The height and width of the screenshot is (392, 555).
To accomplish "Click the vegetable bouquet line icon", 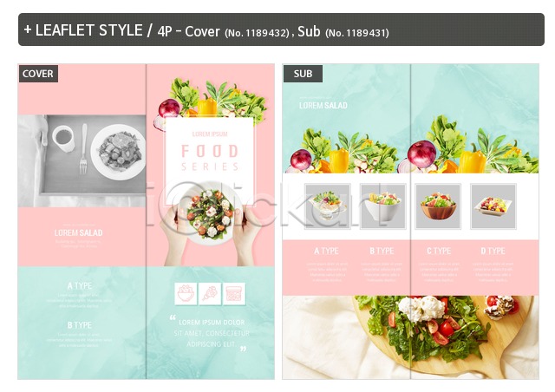I will click(210, 293).
